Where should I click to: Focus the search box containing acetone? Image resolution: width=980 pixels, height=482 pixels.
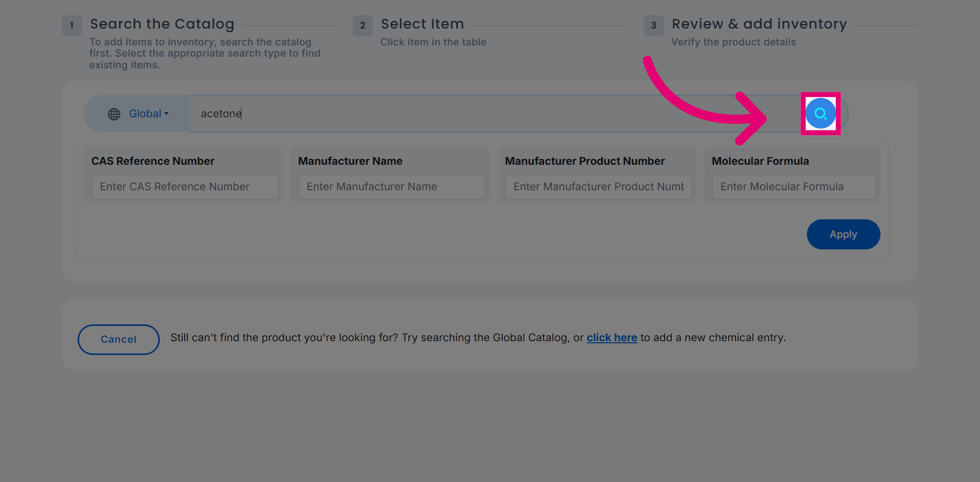[x=495, y=113]
